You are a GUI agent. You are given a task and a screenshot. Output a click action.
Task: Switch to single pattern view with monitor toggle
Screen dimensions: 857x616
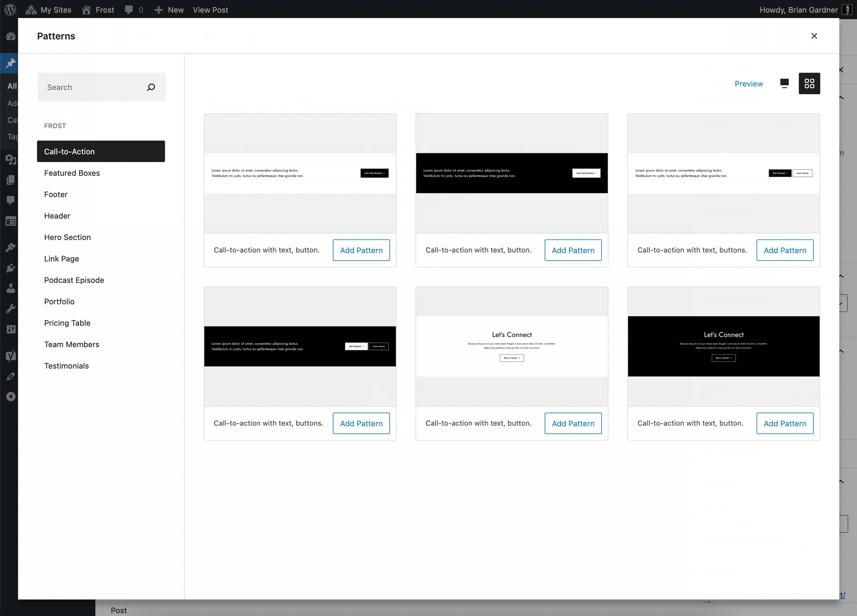coord(784,84)
